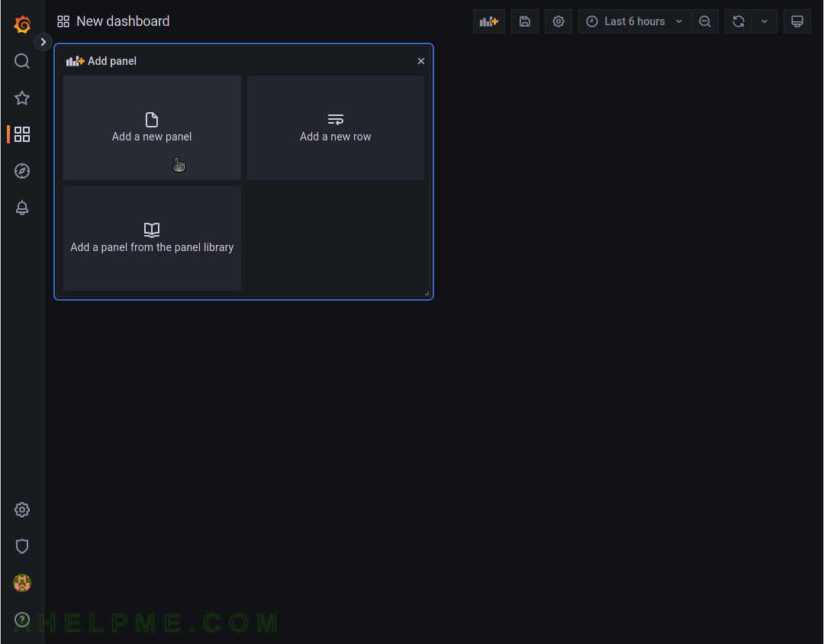
Task: Open the Dashboards section in sidebar
Action: click(x=22, y=134)
